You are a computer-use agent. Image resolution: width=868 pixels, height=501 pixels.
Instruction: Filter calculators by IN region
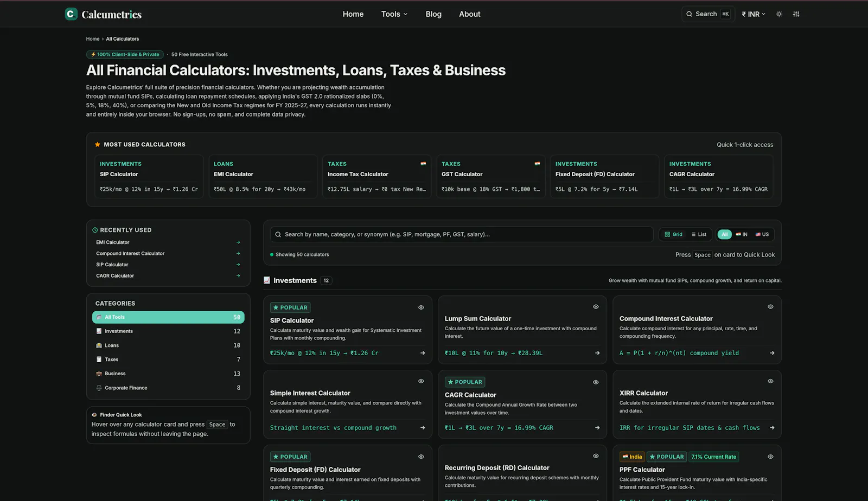[x=742, y=234]
